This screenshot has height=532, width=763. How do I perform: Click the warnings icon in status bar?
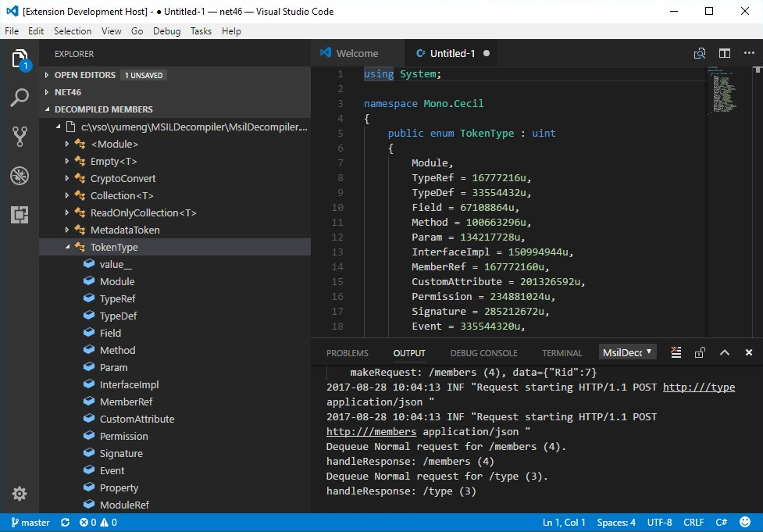click(x=109, y=523)
